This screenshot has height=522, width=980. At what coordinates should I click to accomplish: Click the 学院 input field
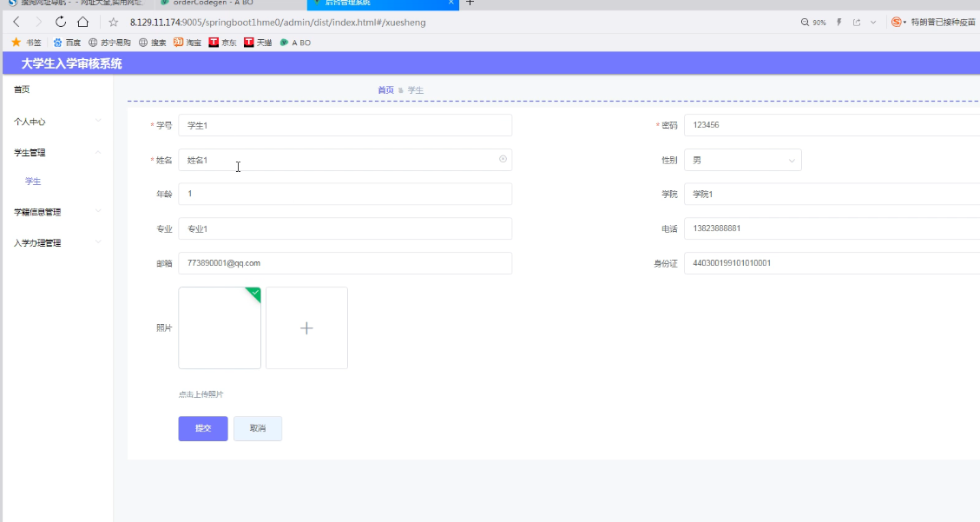pos(832,194)
